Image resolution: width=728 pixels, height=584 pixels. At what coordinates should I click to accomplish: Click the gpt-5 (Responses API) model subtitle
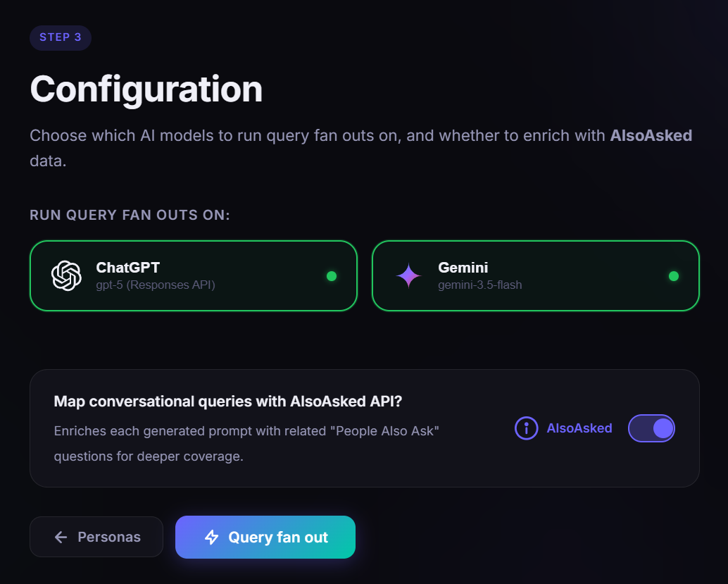(156, 285)
